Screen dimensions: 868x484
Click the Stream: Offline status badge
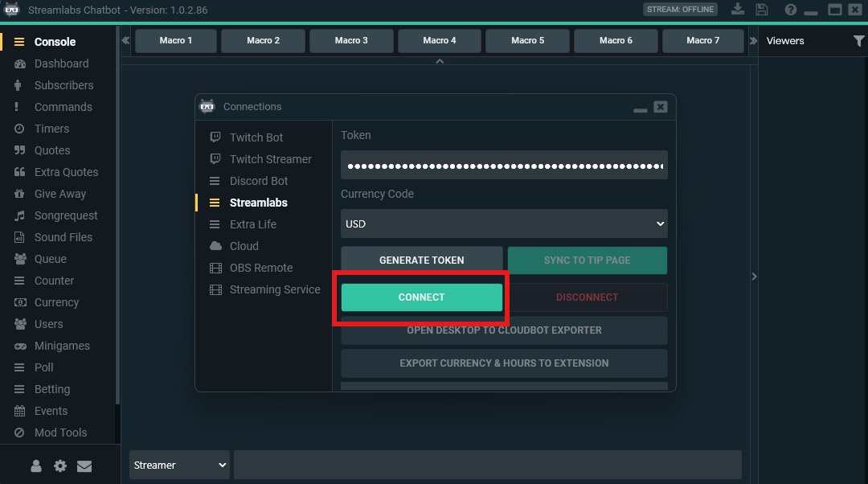681,10
